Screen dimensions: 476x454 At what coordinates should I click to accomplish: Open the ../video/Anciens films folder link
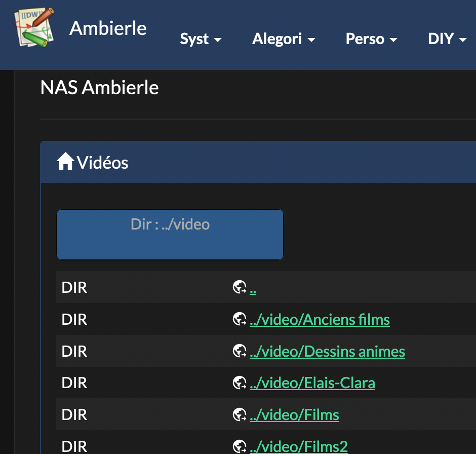(x=320, y=320)
